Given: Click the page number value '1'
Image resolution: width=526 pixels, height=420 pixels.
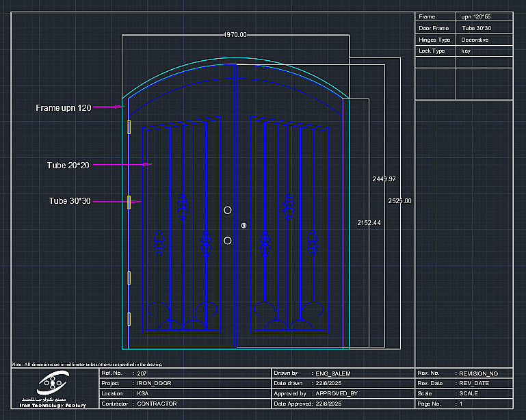Looking at the screenshot, I should [461, 404].
